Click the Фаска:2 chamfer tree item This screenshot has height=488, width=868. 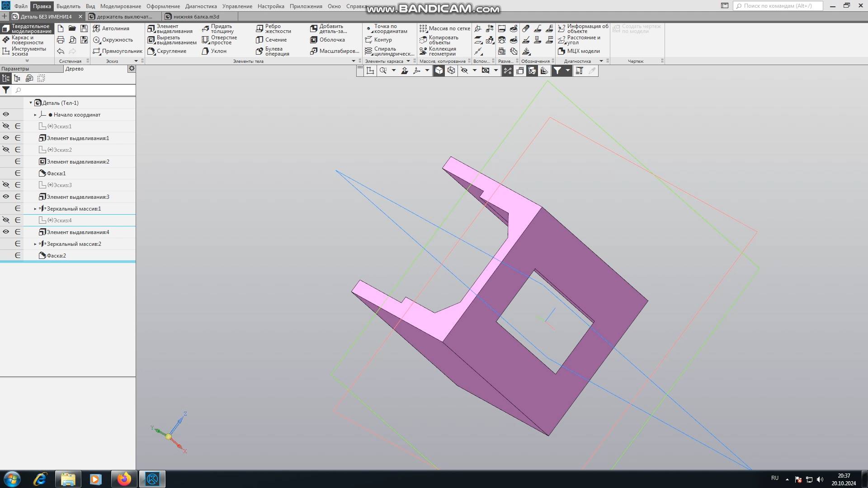coord(56,256)
